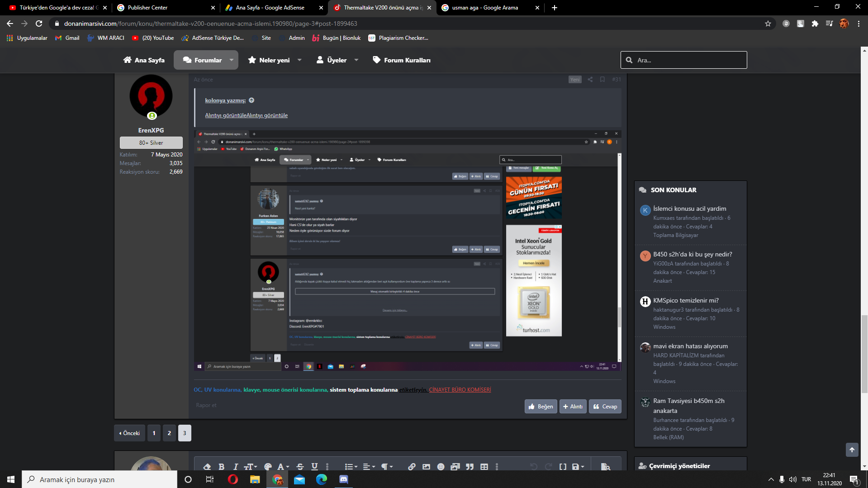Image resolution: width=868 pixels, height=488 pixels.
Task: Expand the Forumlar dropdown arrow
Action: point(232,60)
